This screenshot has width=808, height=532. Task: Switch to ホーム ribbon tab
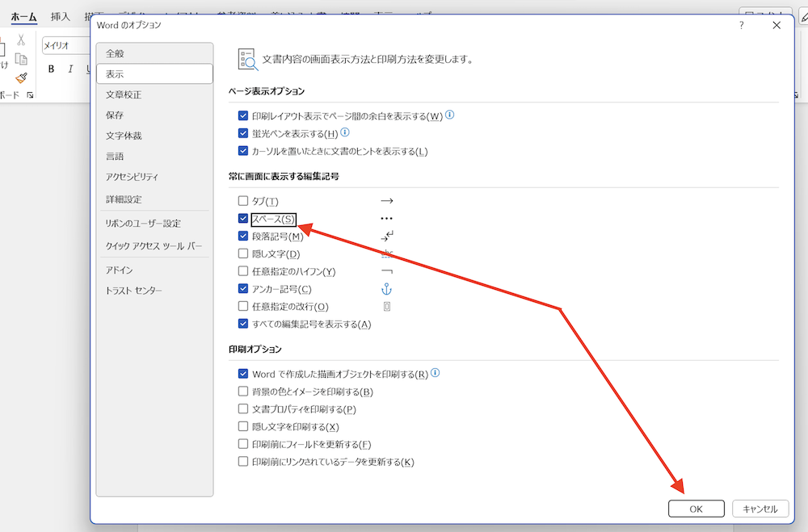[23, 17]
